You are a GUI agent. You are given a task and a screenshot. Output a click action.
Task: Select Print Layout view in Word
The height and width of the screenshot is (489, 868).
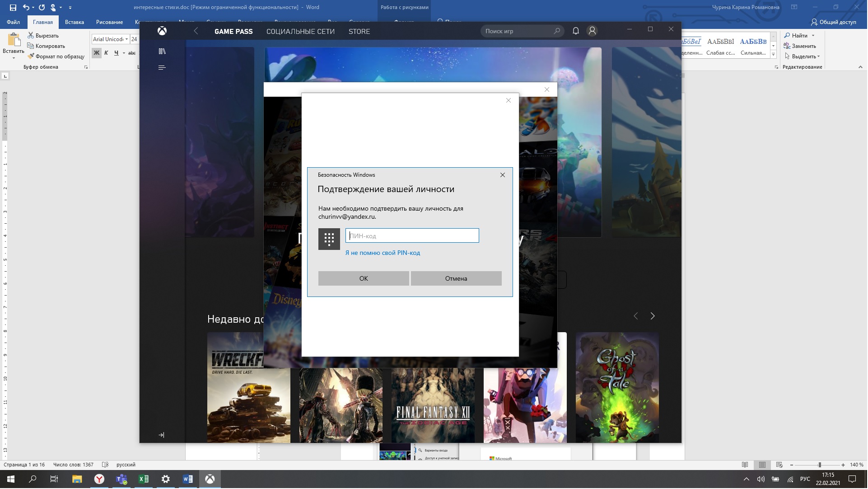pos(763,465)
